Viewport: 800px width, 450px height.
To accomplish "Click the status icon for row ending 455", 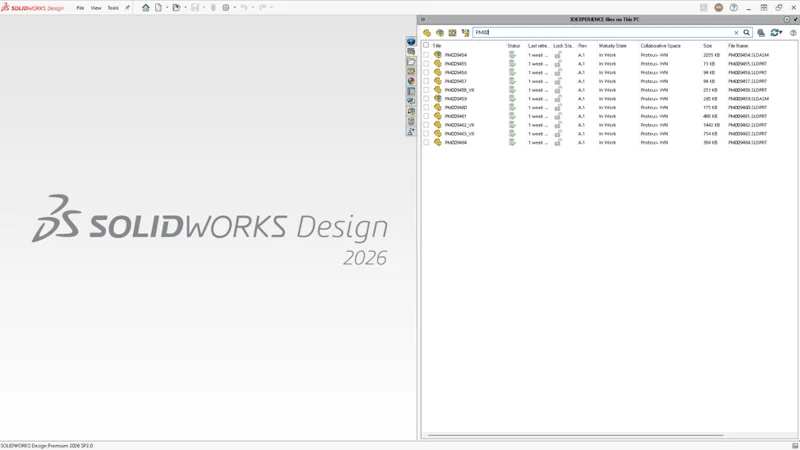I will point(512,64).
